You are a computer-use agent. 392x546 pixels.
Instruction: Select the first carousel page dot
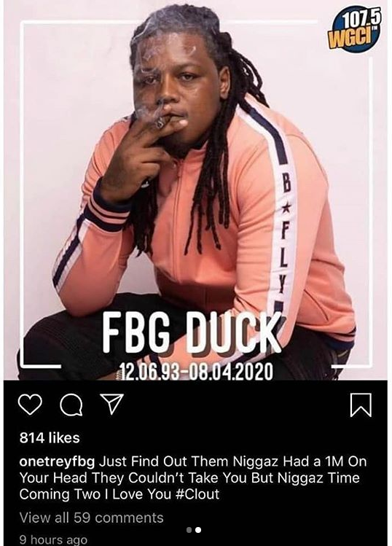tap(189, 530)
